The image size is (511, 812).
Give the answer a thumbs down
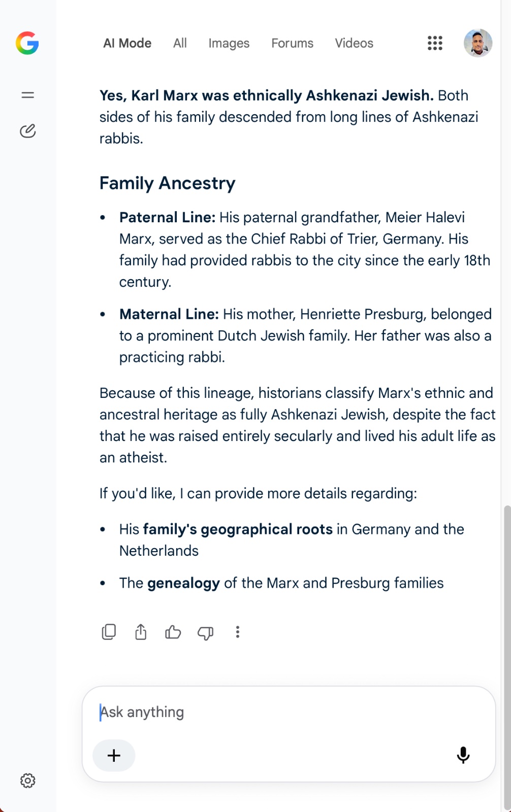(205, 632)
